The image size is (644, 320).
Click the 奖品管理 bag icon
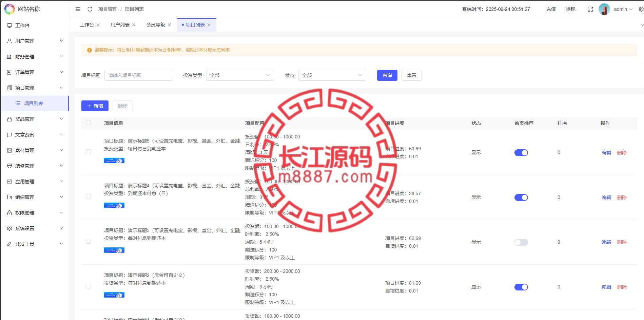coord(9,119)
